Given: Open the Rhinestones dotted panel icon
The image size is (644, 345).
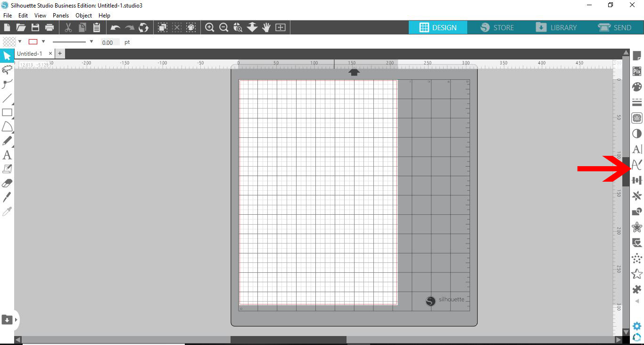Looking at the screenshot, I should coord(637,258).
